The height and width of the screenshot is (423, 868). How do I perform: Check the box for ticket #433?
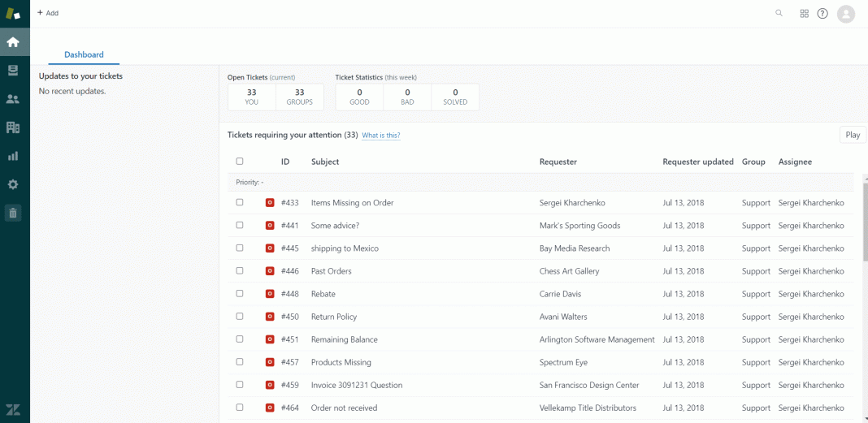click(x=240, y=202)
